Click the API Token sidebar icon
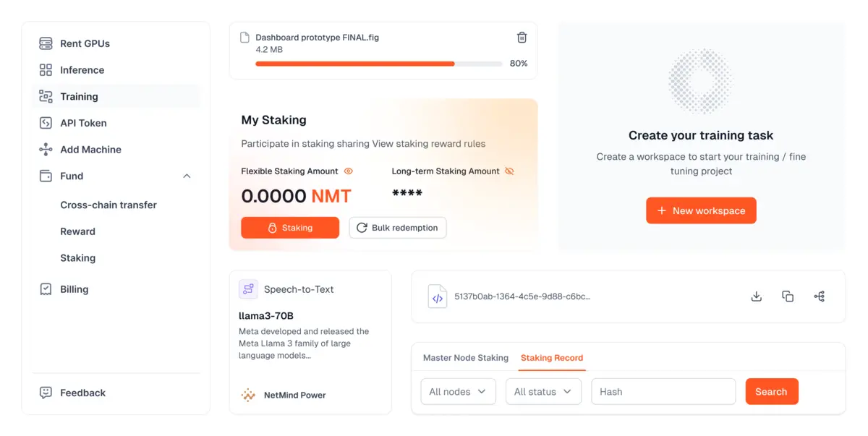Screen dimensions: 868x436 pos(46,123)
